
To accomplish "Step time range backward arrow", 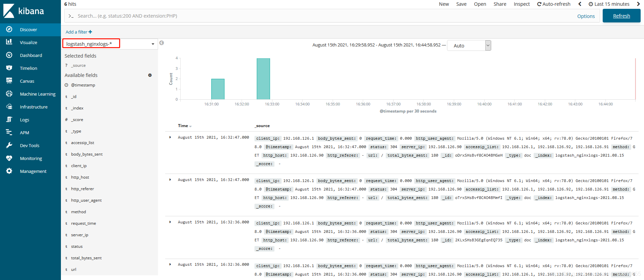I will 580,4.
